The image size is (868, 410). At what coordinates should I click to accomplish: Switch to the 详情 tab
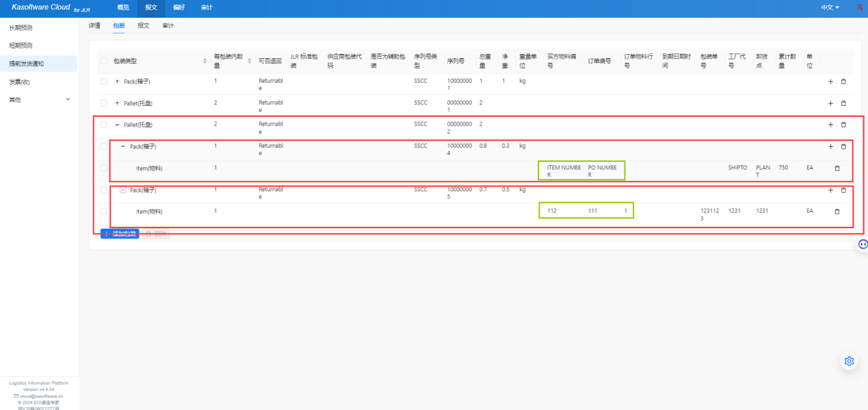pos(94,26)
